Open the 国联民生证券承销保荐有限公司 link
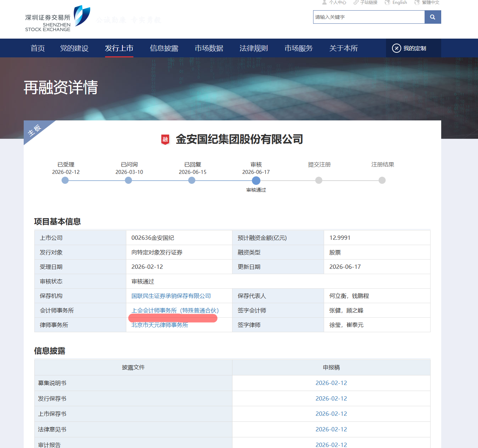This screenshot has width=478, height=448. (x=171, y=296)
